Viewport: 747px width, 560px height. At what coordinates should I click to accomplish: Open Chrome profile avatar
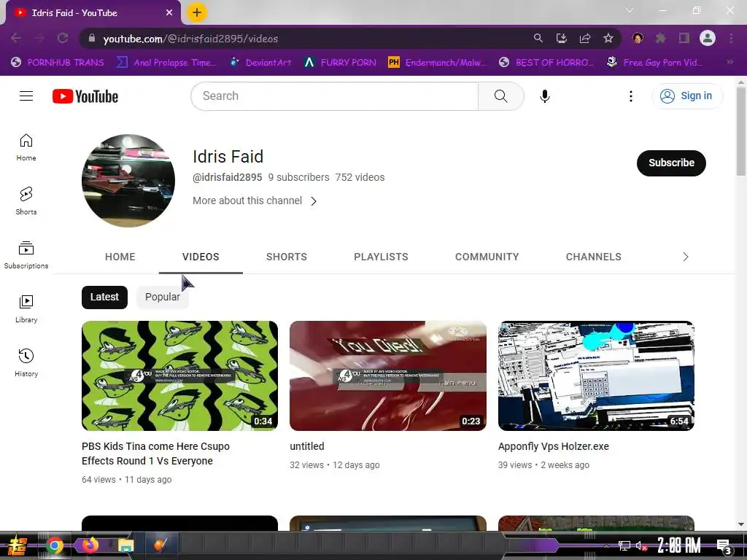click(x=708, y=38)
